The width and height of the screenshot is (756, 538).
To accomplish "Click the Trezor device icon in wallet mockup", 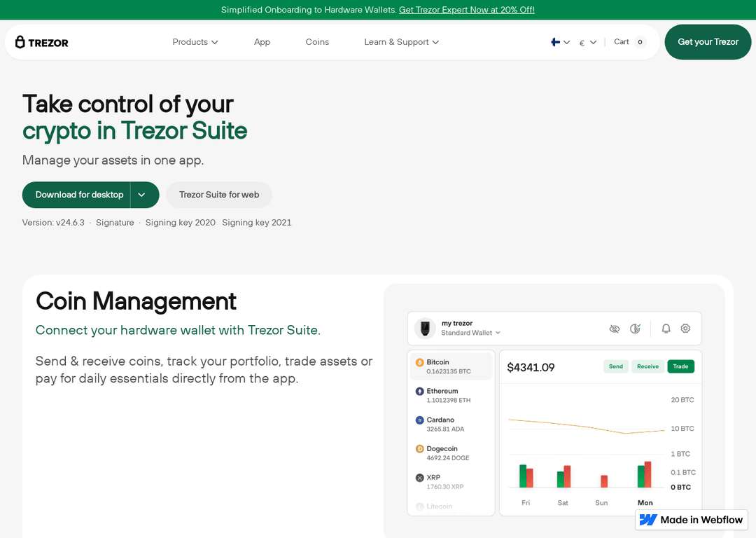I will 425,328.
